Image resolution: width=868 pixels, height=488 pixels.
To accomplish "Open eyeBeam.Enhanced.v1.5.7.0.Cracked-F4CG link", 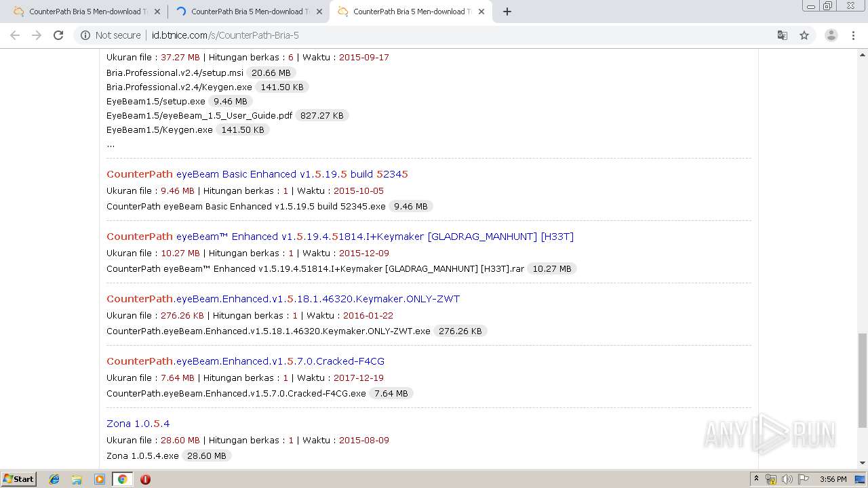I will (245, 361).
